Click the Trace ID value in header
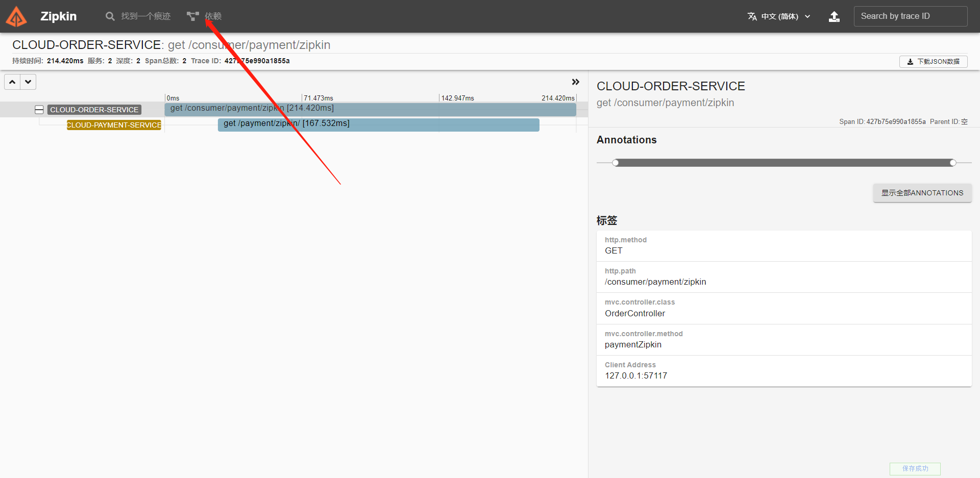Screen dimensions: 980x478 pyautogui.click(x=257, y=61)
